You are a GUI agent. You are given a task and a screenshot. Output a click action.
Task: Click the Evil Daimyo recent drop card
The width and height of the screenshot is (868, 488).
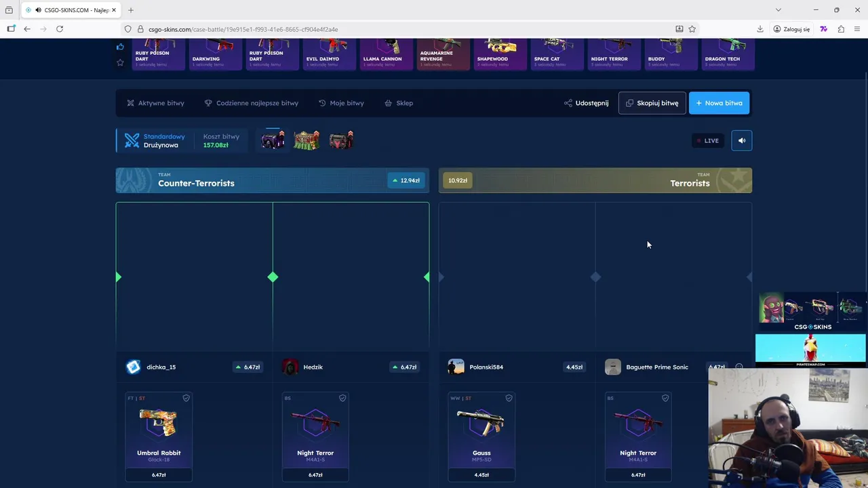[x=330, y=54]
